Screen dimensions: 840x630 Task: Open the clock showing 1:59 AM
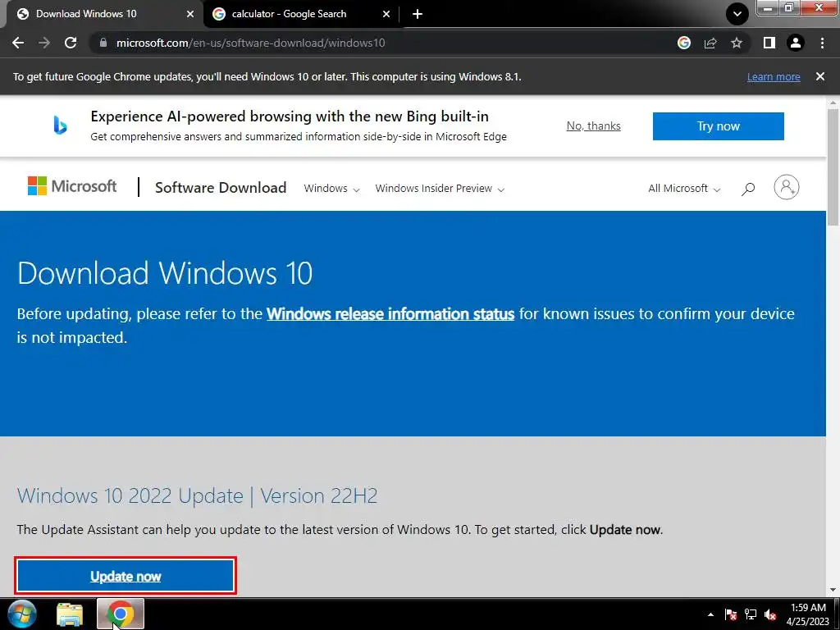pos(808,614)
